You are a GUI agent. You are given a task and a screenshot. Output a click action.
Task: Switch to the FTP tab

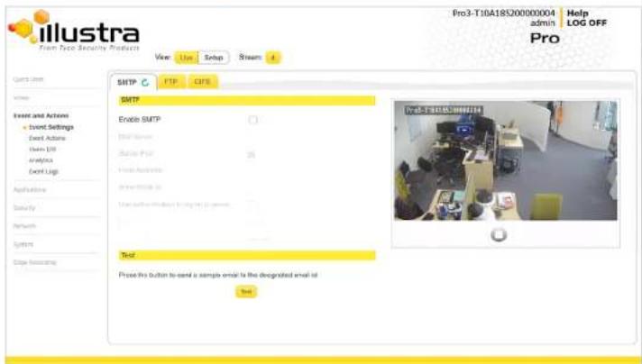pos(170,82)
